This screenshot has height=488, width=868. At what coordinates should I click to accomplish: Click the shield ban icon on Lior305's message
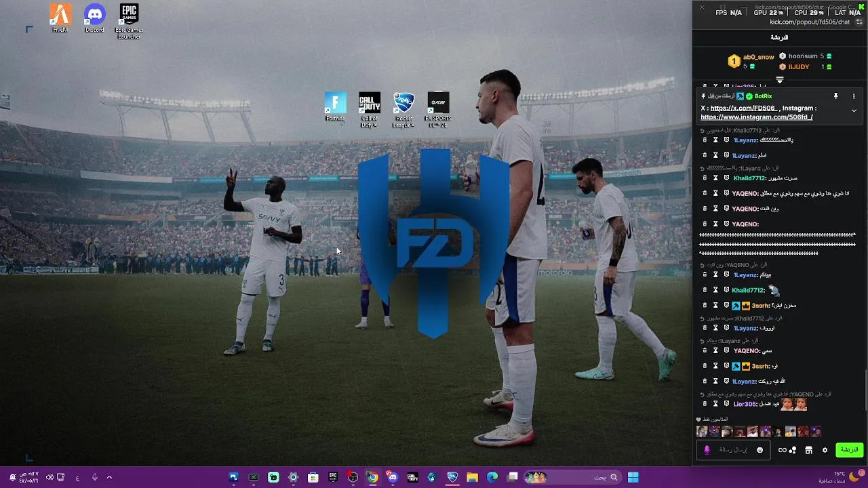point(726,404)
